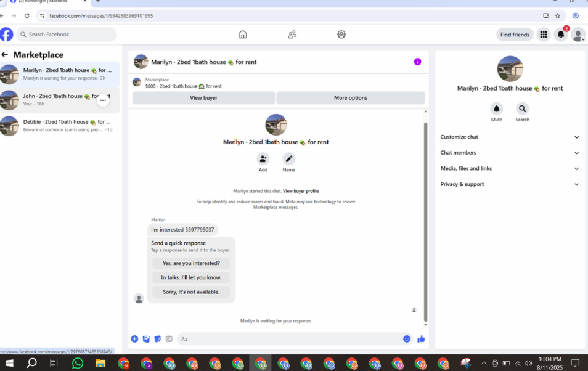Click the Add people icon in chat
The image size is (588, 371).
point(263,158)
